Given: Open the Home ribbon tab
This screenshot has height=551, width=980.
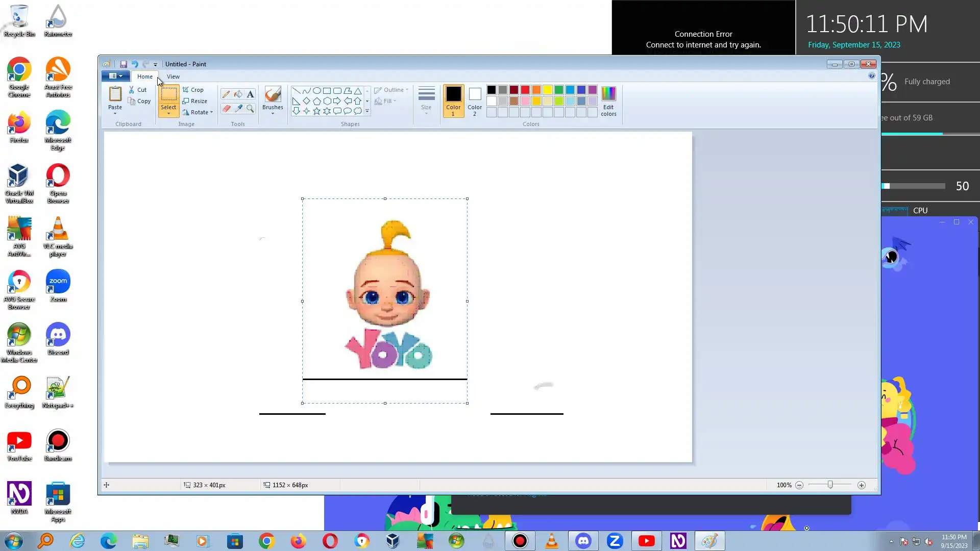Looking at the screenshot, I should tap(145, 77).
